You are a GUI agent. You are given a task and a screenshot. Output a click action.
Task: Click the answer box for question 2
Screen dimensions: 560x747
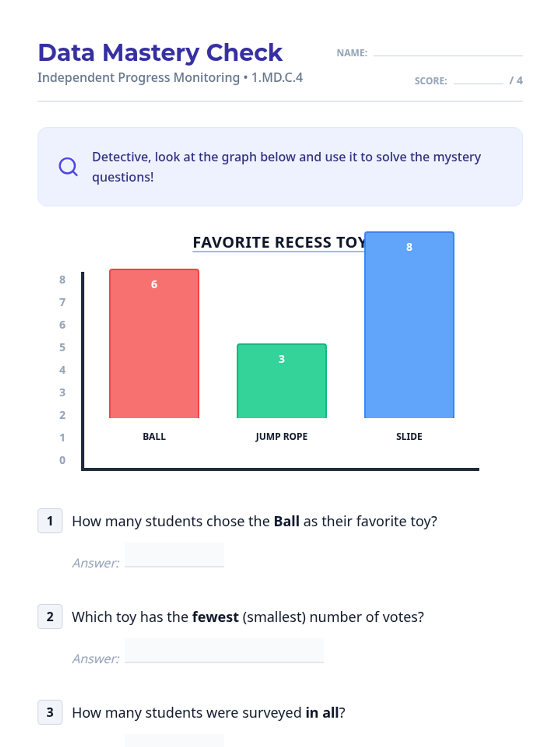click(224, 651)
